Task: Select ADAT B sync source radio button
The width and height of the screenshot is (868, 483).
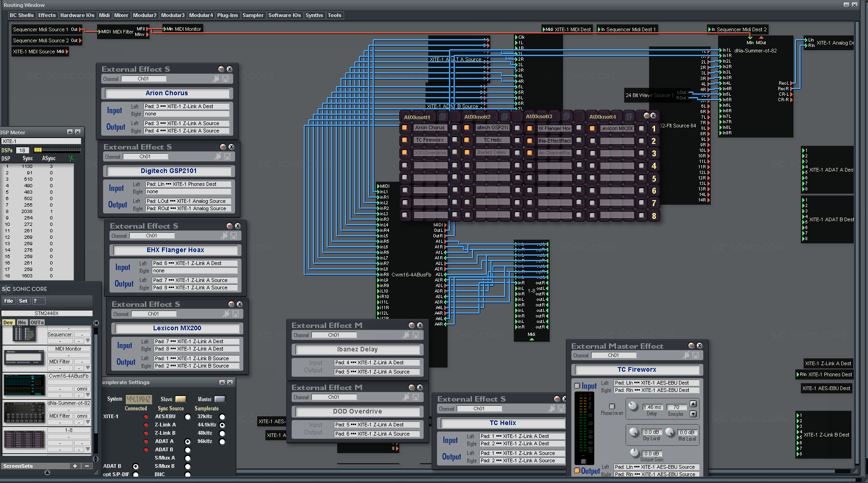Action: 188,450
